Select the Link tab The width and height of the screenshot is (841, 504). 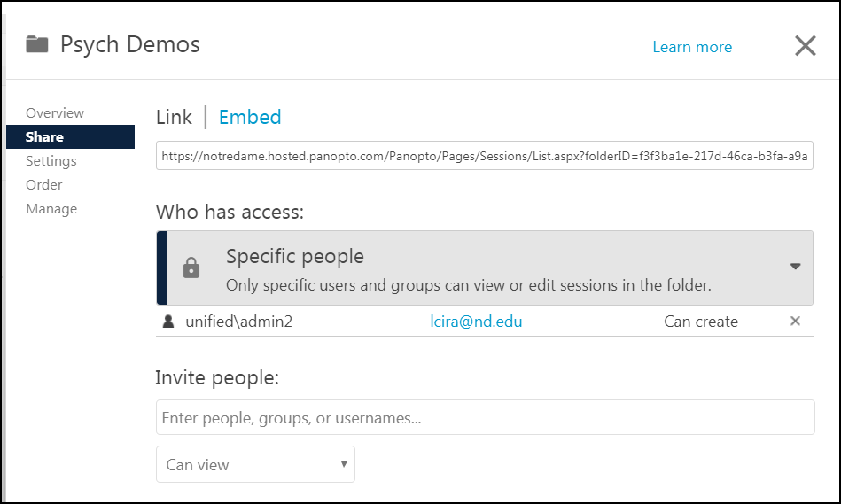[x=174, y=117]
